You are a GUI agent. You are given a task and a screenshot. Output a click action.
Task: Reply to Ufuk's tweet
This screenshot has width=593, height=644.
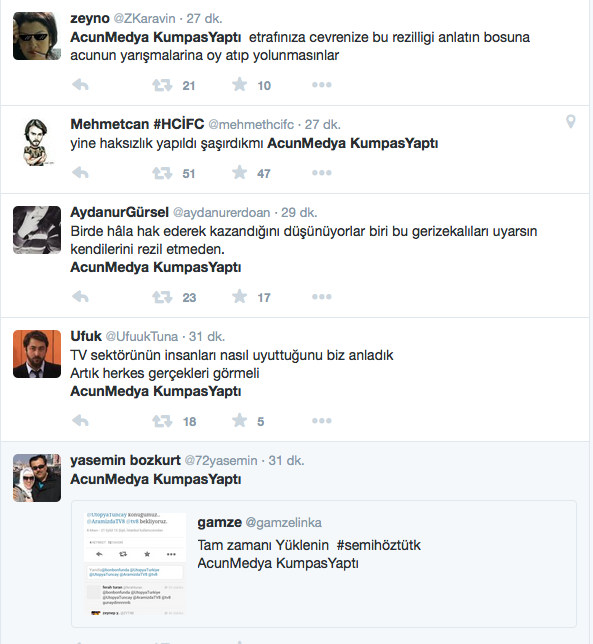pyautogui.click(x=80, y=421)
